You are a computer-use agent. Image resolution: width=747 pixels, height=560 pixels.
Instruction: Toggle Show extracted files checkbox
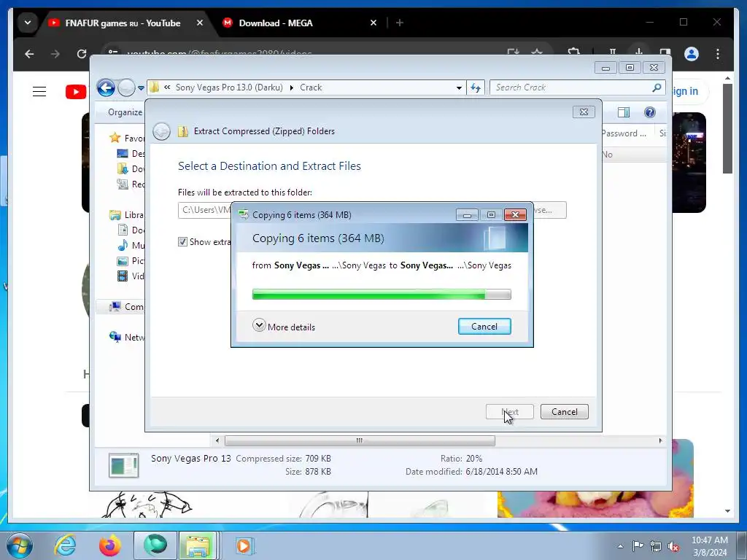[x=182, y=242]
